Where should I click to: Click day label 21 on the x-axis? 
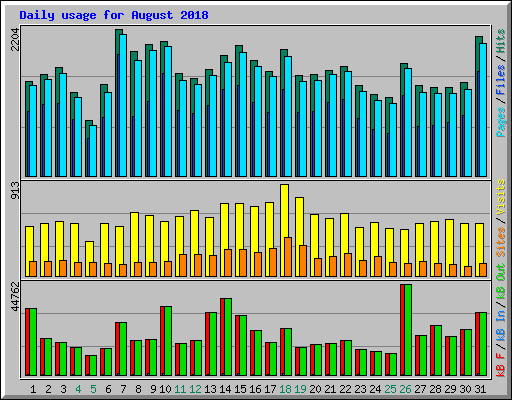[330, 389]
